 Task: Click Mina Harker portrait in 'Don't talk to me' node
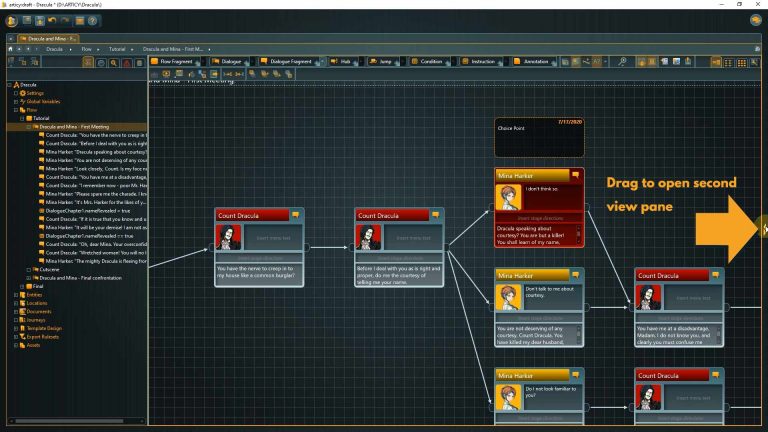pyautogui.click(x=508, y=298)
